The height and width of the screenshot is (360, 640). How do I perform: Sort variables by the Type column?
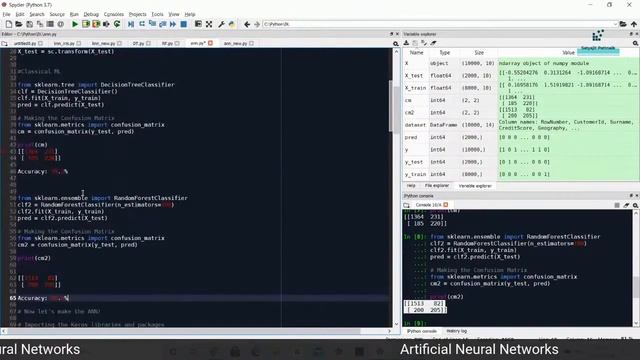444,53
